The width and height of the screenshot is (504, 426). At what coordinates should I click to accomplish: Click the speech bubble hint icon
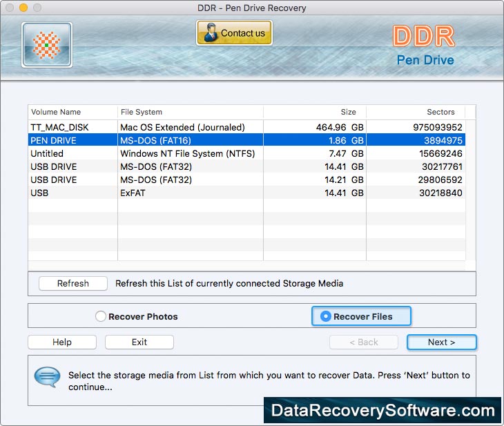pyautogui.click(x=47, y=378)
